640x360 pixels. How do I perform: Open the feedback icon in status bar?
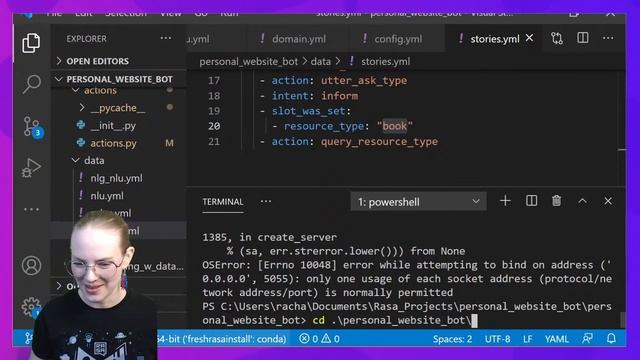(587, 339)
